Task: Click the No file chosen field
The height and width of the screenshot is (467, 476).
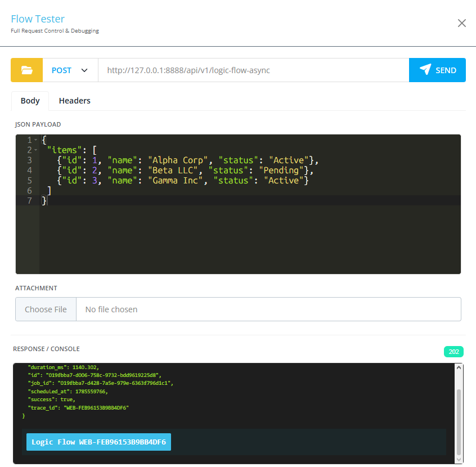Action: click(x=268, y=309)
